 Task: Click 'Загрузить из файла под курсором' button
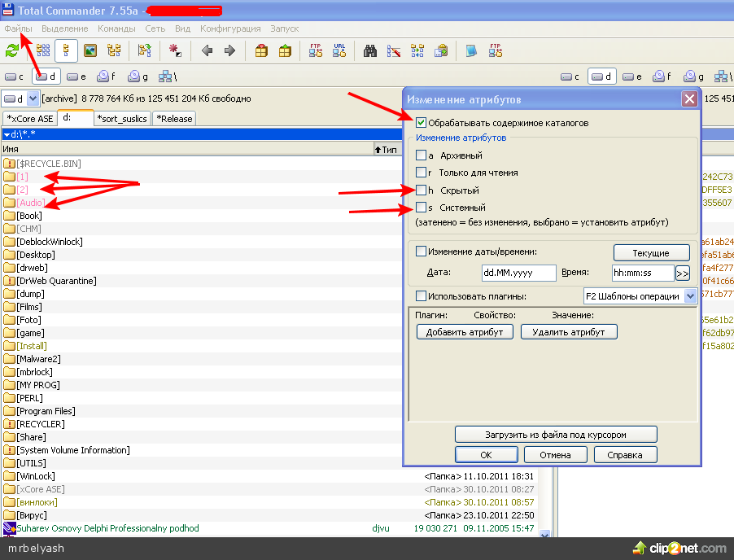coord(556,435)
